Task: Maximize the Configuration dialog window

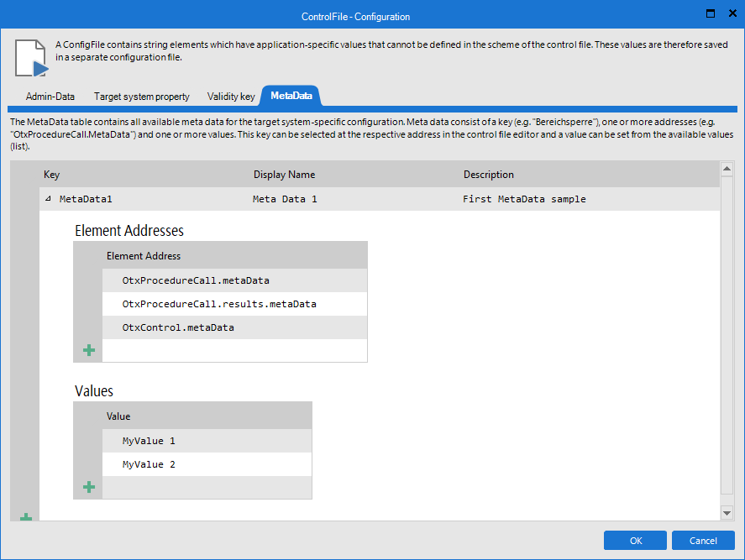Action: 711,13
